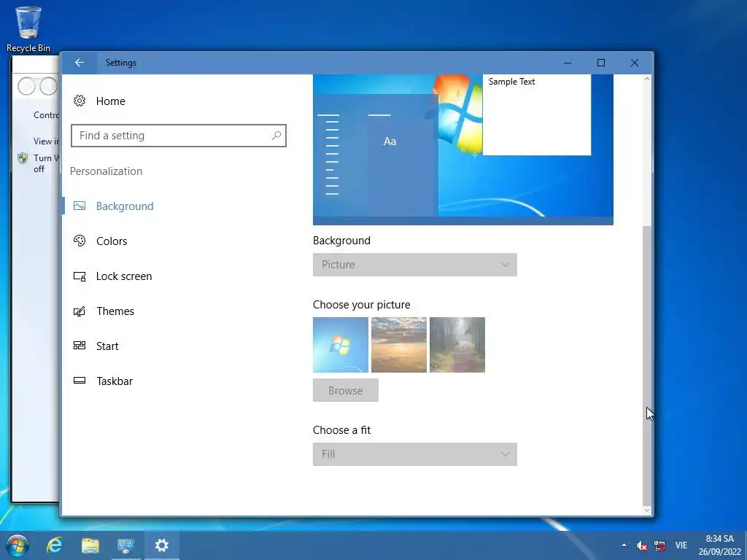Click the Find a setting search box
747x560 pixels.
[178, 136]
